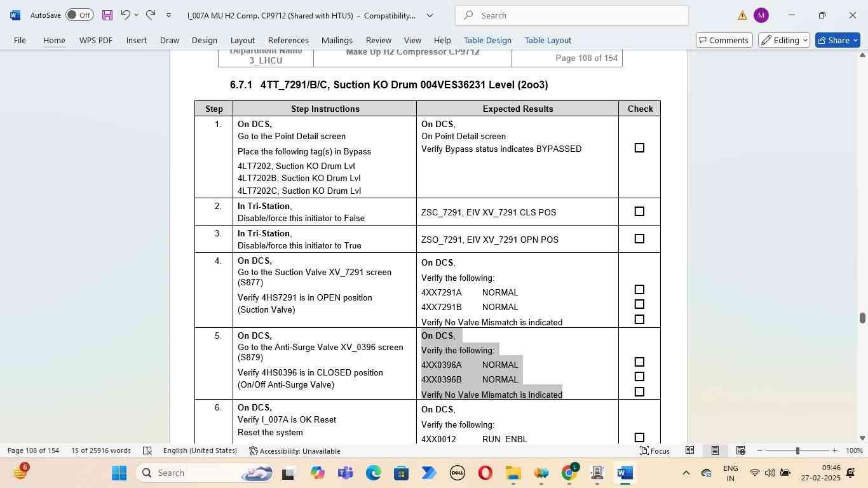
Task: Open Opera browser from taskbar
Action: click(485, 473)
